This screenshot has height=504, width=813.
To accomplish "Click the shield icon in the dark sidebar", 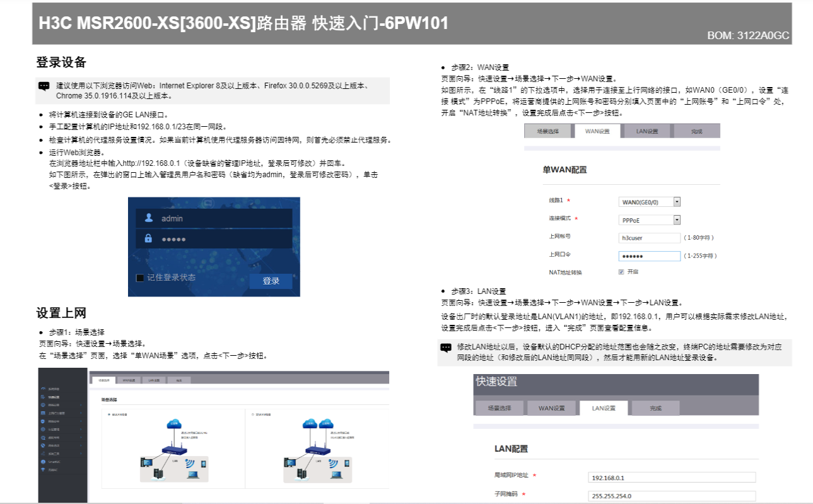I will 42,421.
